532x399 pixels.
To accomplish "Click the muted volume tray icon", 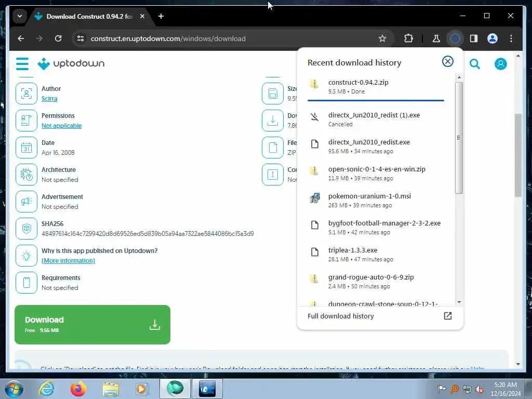I will (479, 389).
